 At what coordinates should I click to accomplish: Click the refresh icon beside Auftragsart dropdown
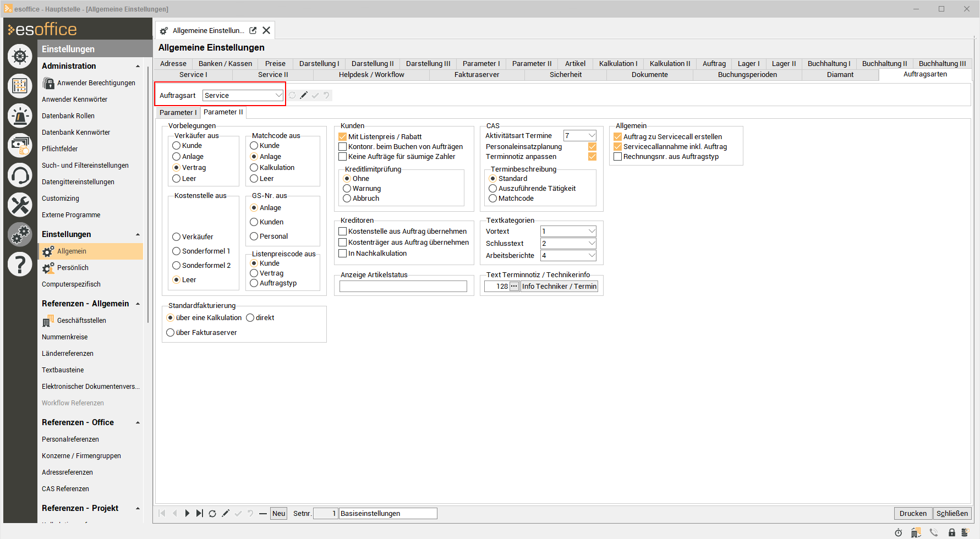292,95
